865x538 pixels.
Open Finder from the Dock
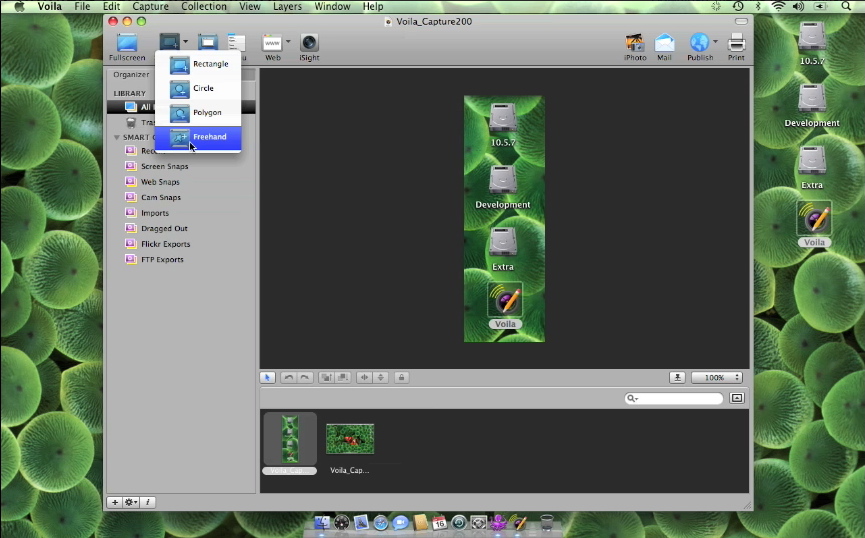coord(322,522)
